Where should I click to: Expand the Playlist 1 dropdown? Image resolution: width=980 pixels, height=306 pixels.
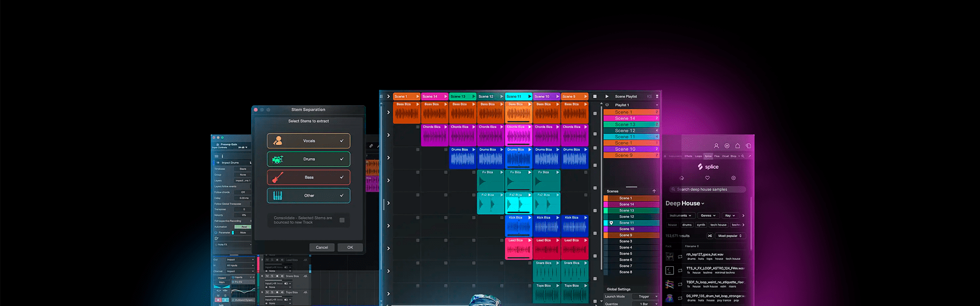pos(657,105)
